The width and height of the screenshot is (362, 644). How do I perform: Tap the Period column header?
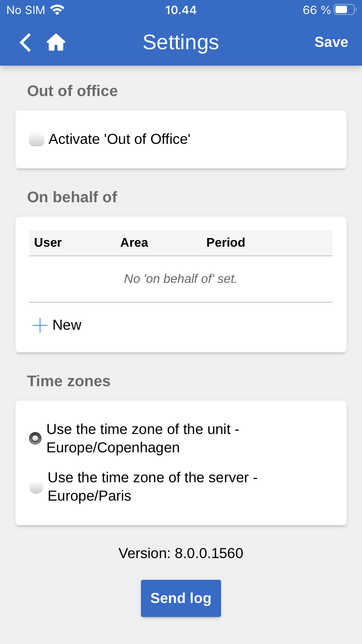225,243
